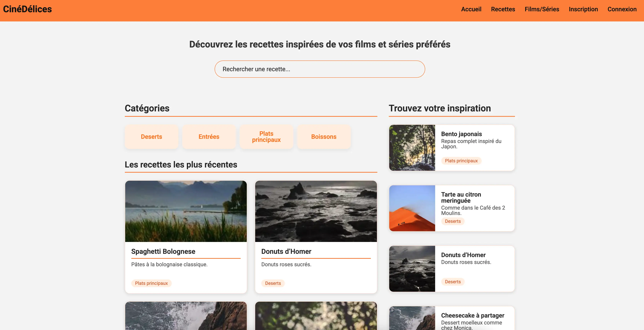Click the 'Les recettes les plus récentes' heading
This screenshot has height=330, width=644.
pyautogui.click(x=181, y=164)
